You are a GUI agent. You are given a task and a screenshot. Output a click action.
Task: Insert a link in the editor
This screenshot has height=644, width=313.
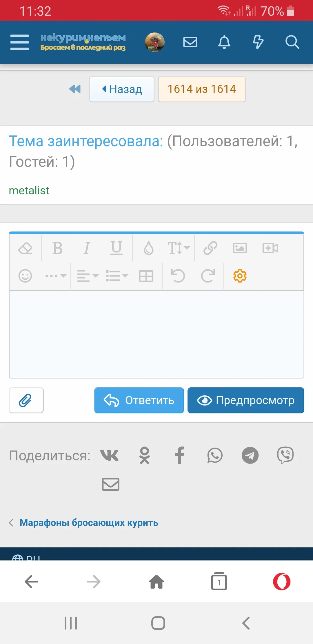coord(210,248)
